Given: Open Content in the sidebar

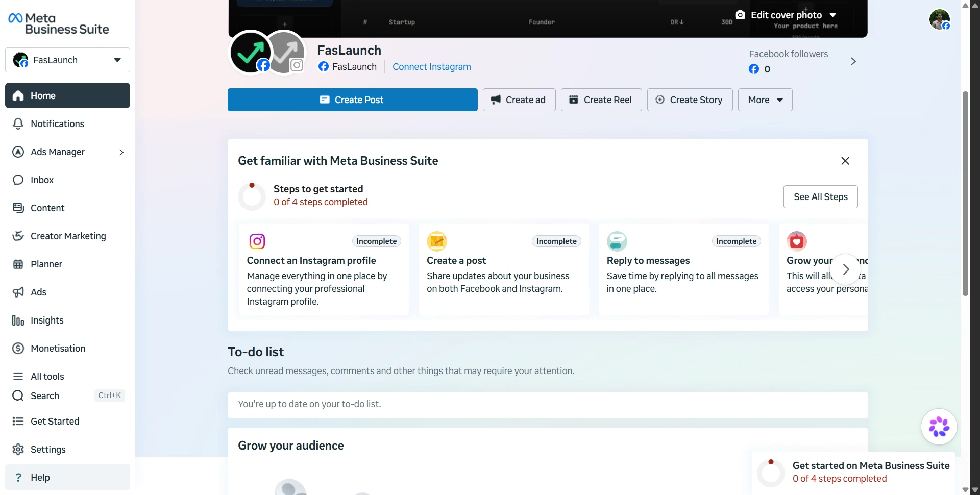Looking at the screenshot, I should [x=67, y=208].
